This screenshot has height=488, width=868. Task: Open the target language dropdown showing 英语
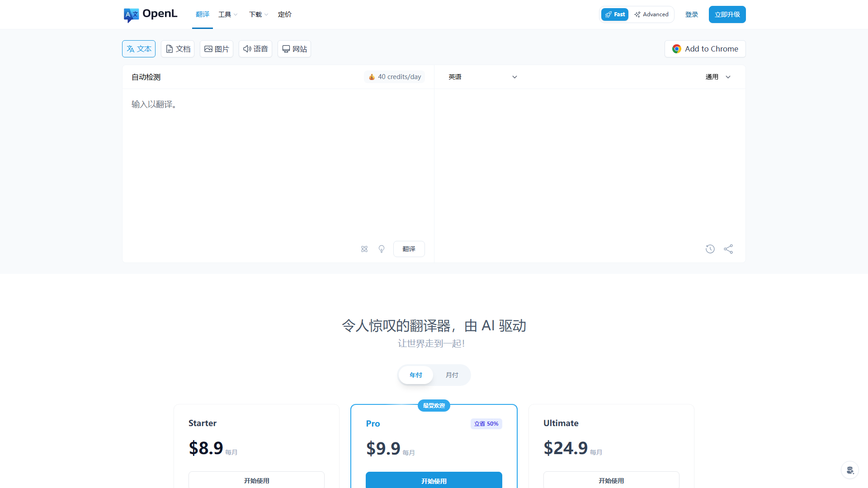click(482, 77)
